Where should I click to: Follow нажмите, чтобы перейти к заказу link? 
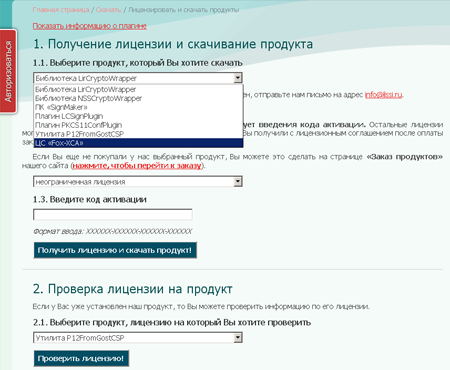(x=137, y=166)
